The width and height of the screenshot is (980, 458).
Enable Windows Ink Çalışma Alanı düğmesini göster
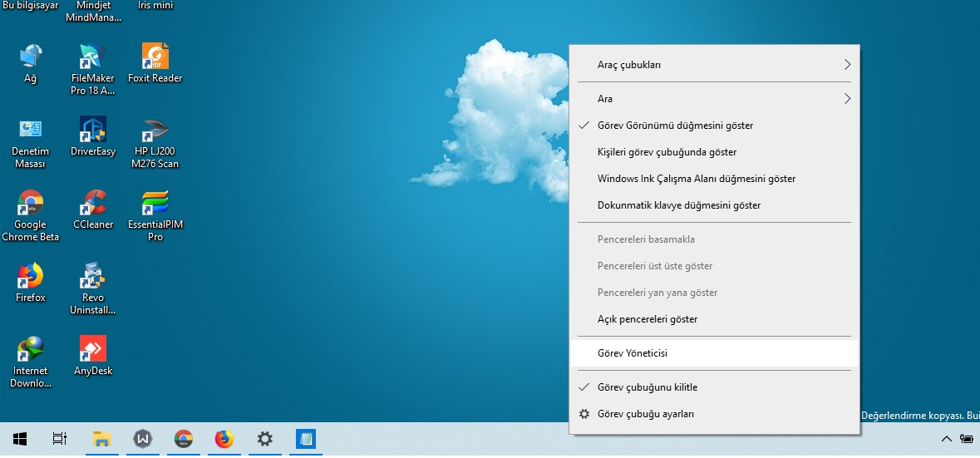pos(714,179)
